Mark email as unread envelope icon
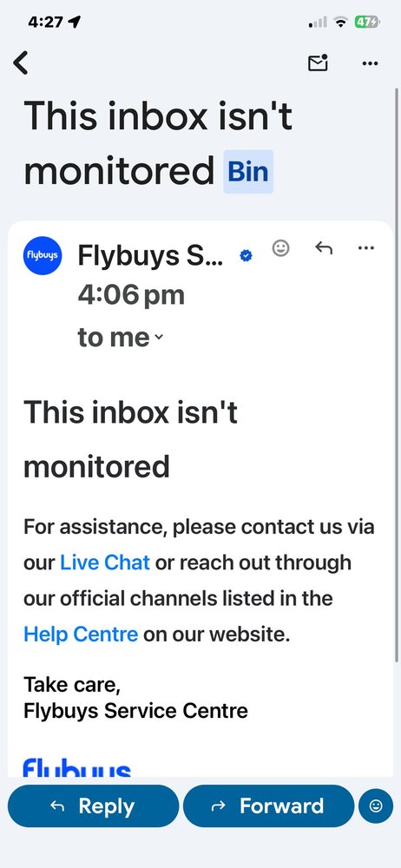401x868 pixels. (x=318, y=63)
